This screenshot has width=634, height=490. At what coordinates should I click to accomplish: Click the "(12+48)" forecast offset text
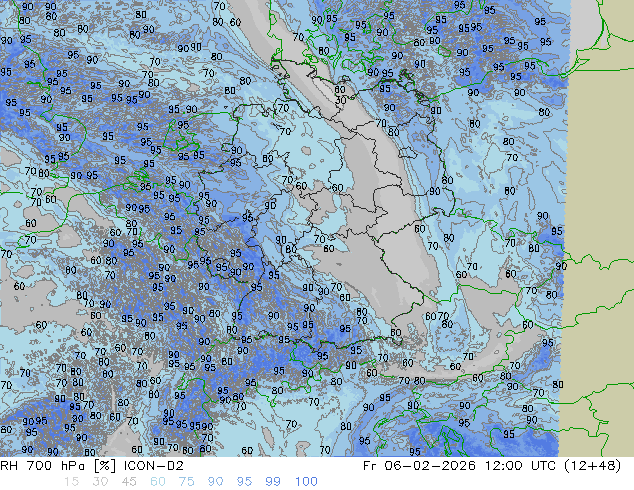(592, 466)
